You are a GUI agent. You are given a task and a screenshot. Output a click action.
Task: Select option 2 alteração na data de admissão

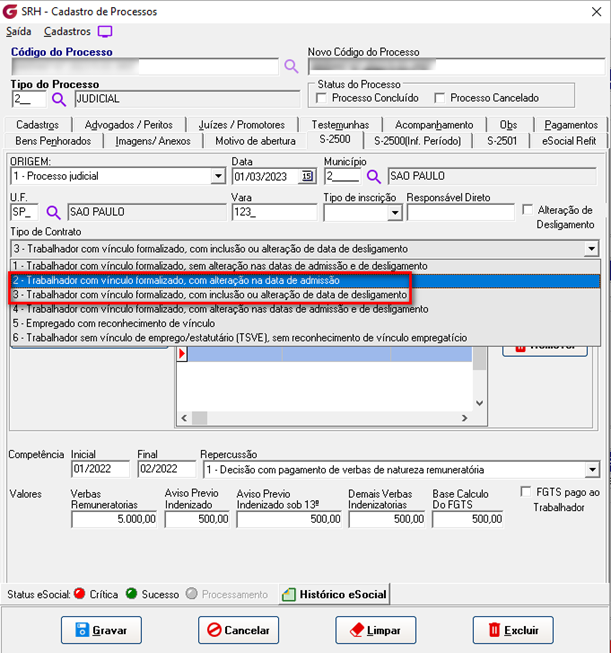pyautogui.click(x=305, y=280)
